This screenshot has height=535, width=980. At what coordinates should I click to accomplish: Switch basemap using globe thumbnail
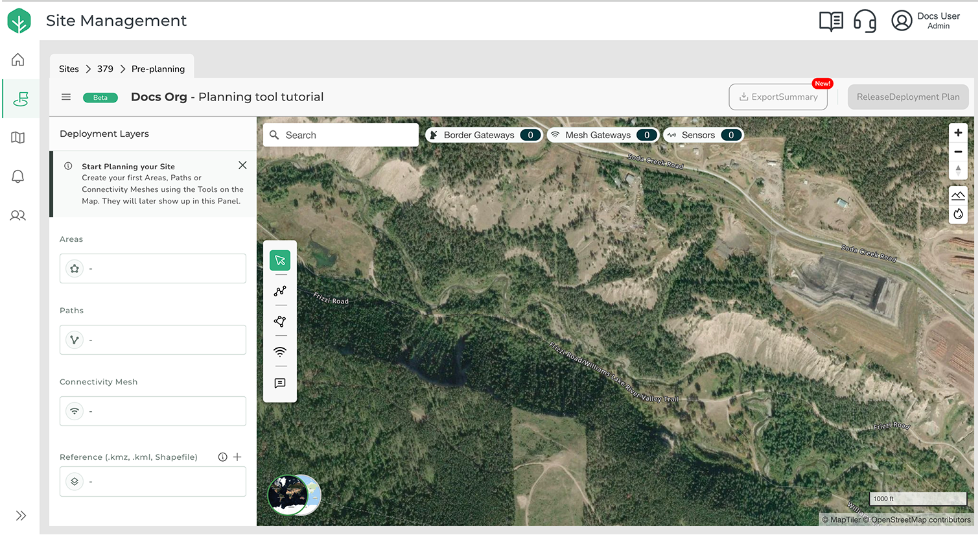294,495
